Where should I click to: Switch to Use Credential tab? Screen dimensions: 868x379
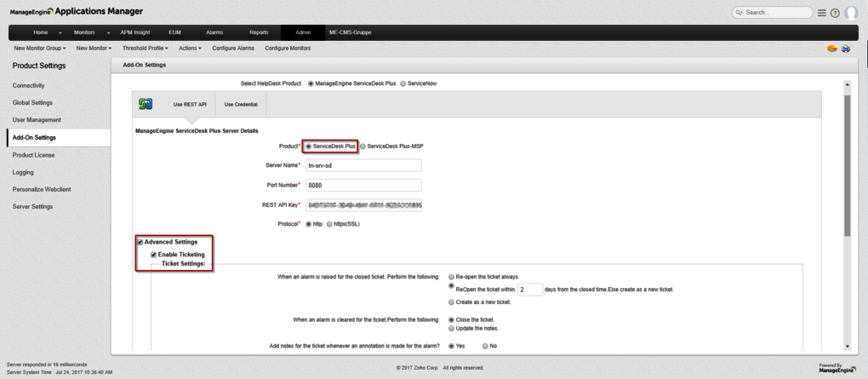pos(241,104)
